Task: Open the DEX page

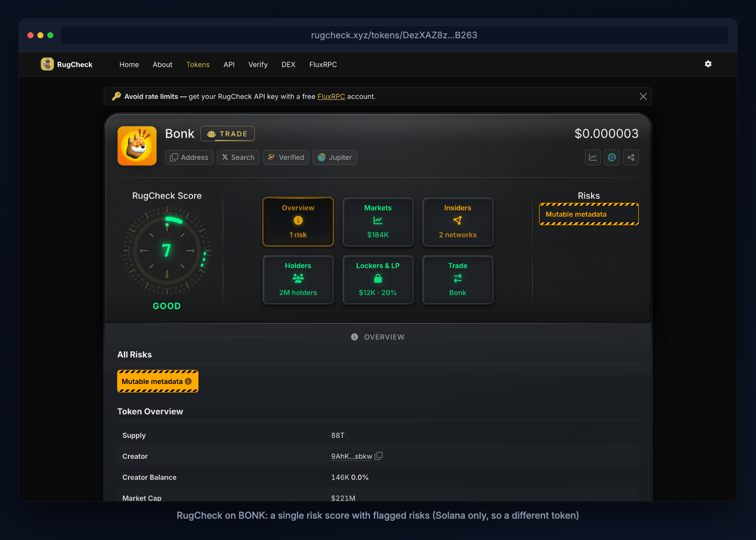Action: [289, 64]
